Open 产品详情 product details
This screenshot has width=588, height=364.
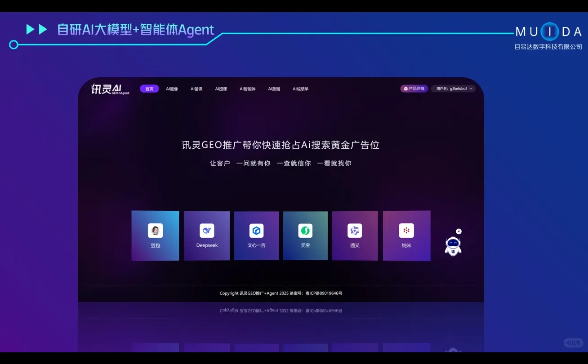click(x=414, y=89)
